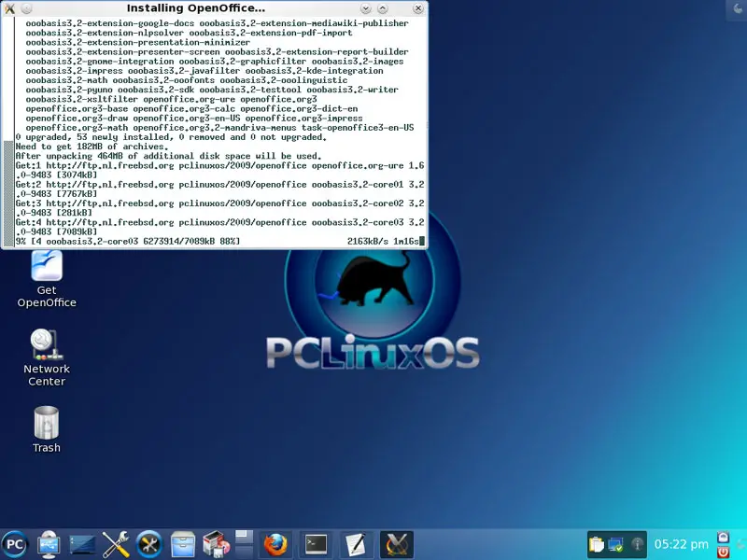Open the Trash desktop icon
The width and height of the screenshot is (747, 560).
coord(47,429)
